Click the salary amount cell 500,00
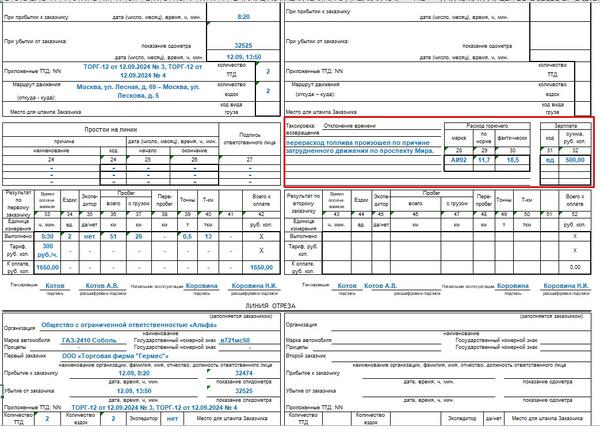This screenshot has width=600, height=438. [x=573, y=159]
